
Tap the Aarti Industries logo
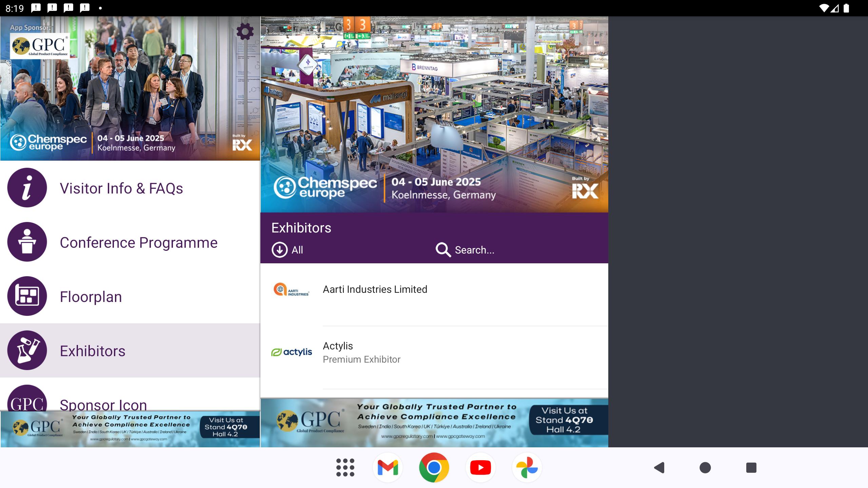(292, 289)
